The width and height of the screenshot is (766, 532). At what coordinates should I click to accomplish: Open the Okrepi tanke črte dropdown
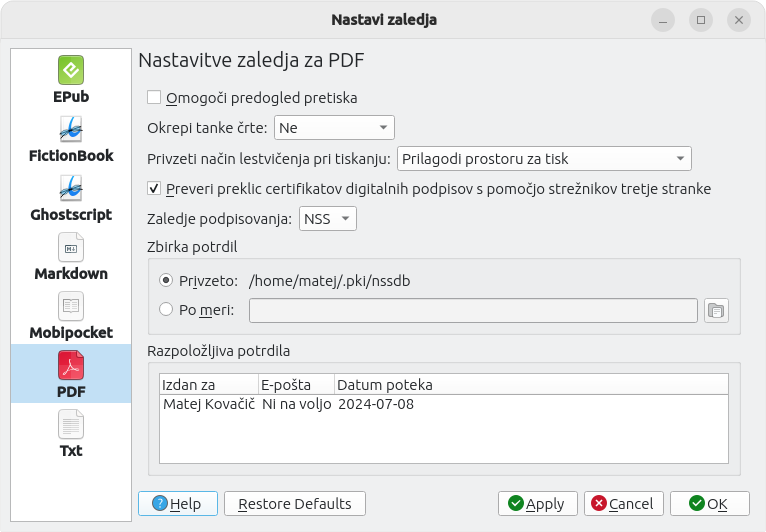tap(334, 128)
